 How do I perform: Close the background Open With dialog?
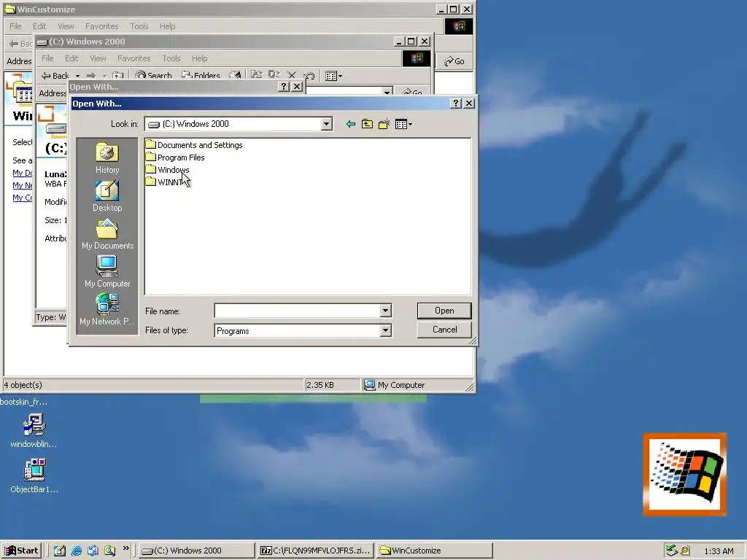(x=297, y=87)
